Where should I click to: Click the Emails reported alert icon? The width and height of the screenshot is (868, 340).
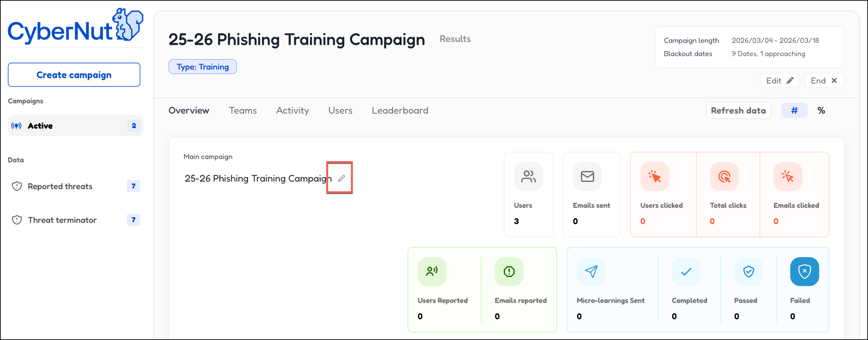click(x=509, y=271)
